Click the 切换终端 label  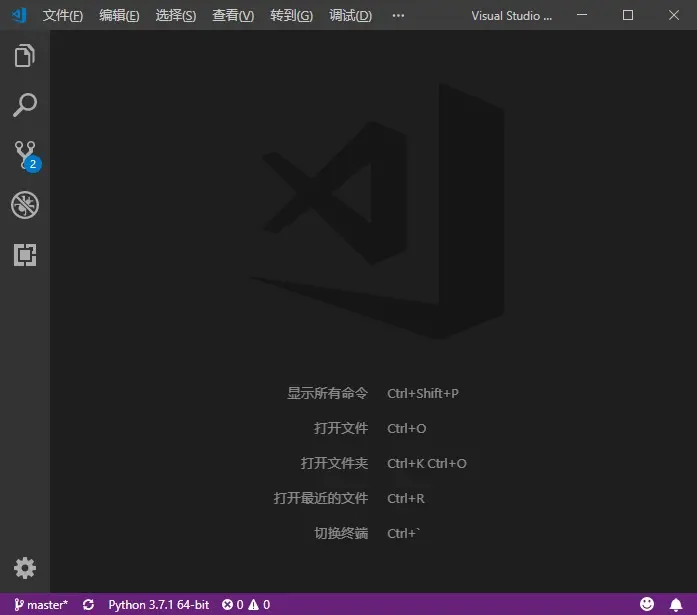[341, 533]
